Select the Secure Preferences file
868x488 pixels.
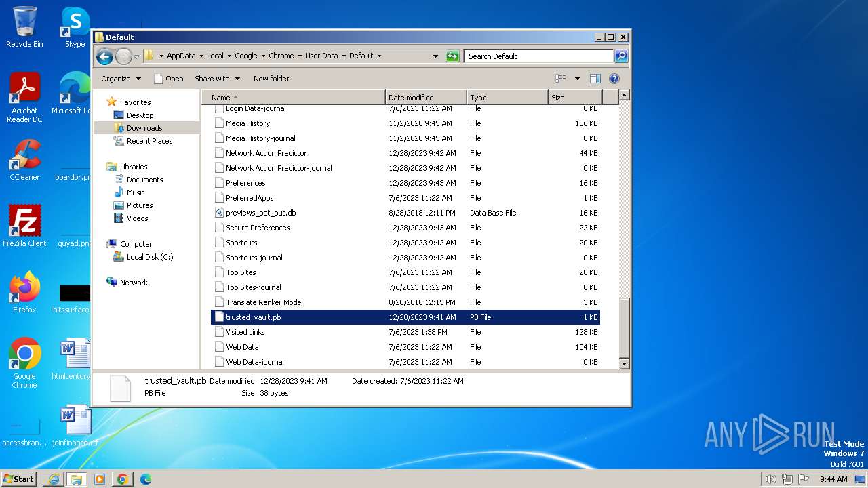click(x=258, y=228)
